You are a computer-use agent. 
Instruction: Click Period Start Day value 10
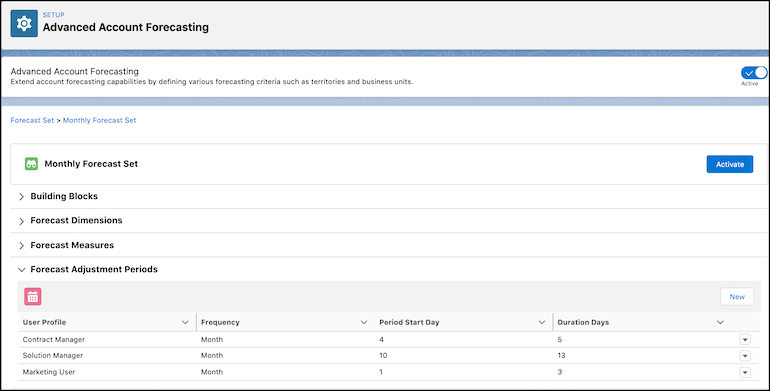tap(383, 356)
